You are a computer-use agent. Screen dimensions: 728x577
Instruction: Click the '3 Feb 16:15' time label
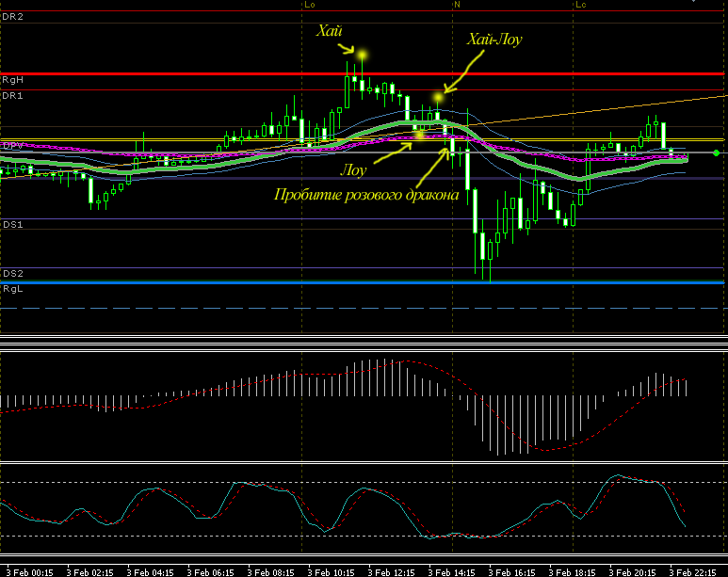511,572
